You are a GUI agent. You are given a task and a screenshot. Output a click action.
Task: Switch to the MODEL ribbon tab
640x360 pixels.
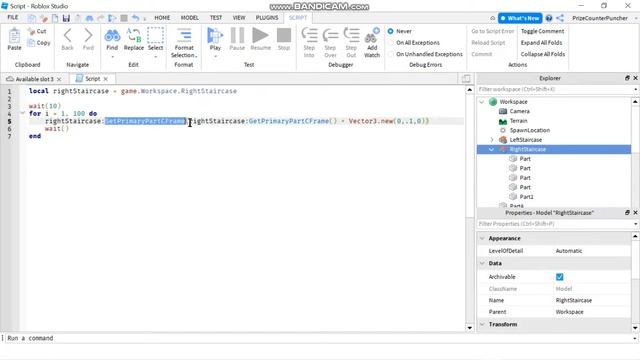(x=189, y=18)
